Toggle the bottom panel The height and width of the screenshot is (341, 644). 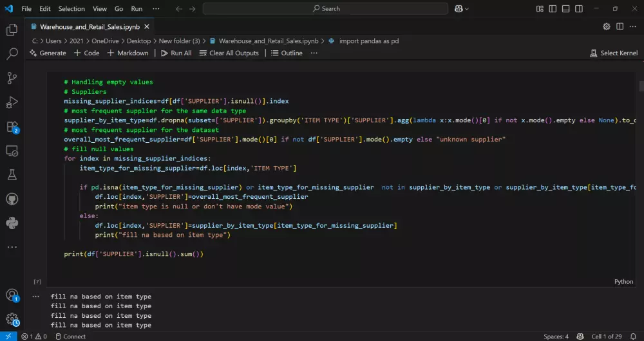coord(565,8)
